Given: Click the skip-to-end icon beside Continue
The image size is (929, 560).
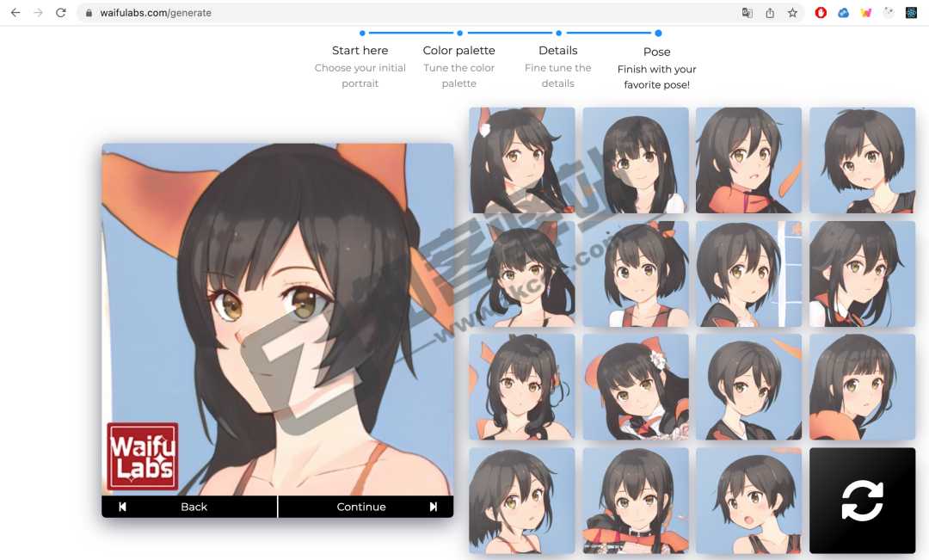Looking at the screenshot, I should pos(434,507).
